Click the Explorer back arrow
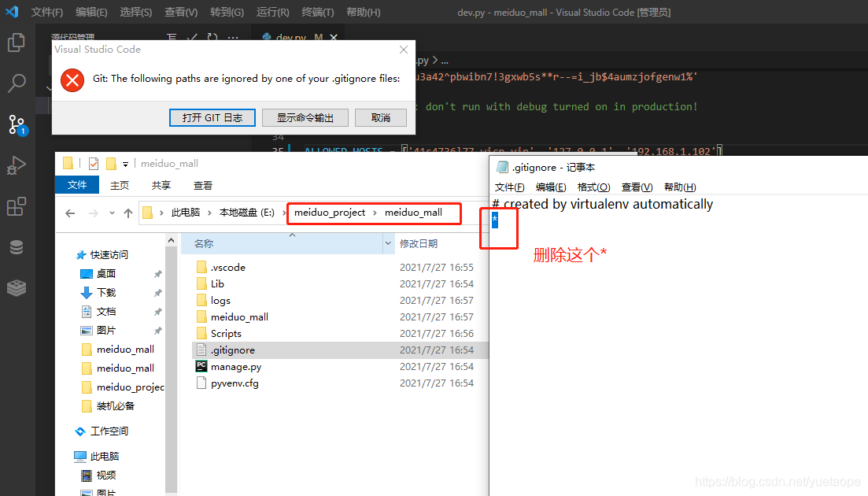The width and height of the screenshot is (868, 496). click(70, 213)
